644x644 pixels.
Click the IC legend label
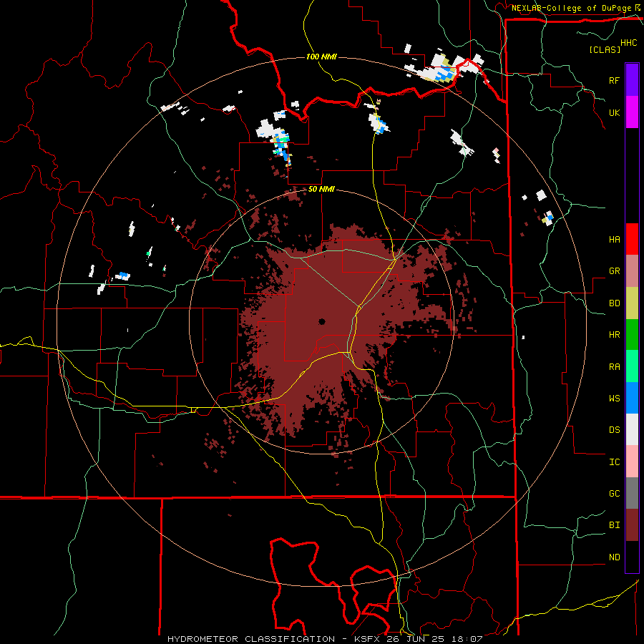[x=614, y=462]
